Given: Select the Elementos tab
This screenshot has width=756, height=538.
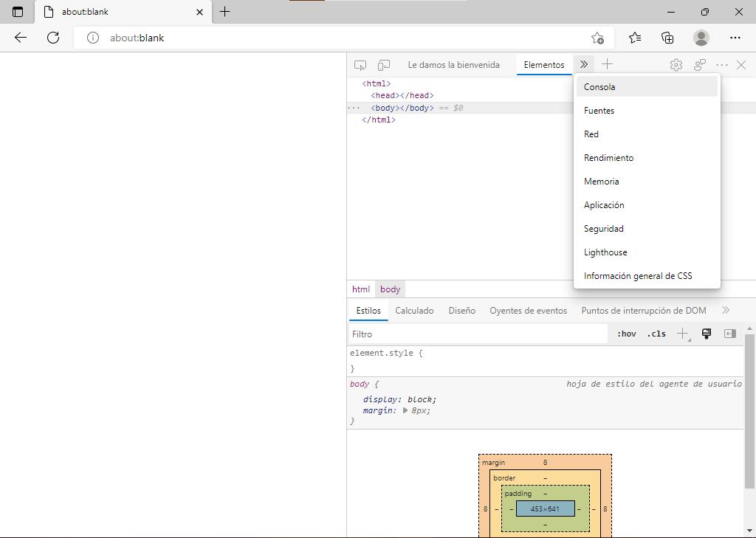Looking at the screenshot, I should click(544, 65).
